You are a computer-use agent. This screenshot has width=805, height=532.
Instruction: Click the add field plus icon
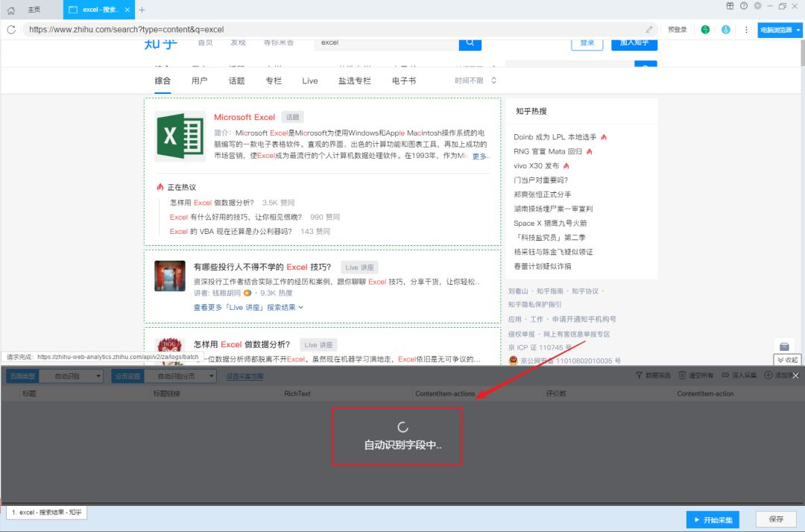(768, 376)
